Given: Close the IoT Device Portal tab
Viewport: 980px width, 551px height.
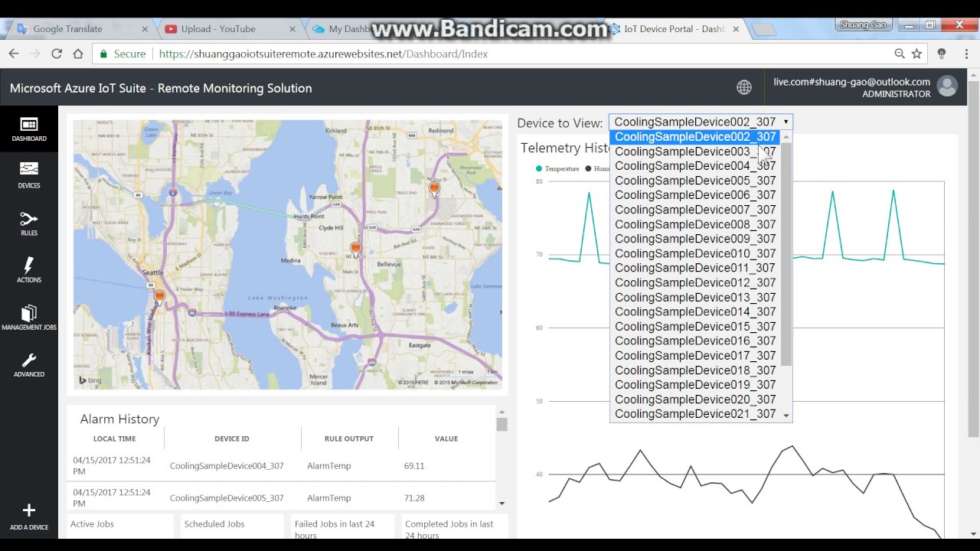Looking at the screenshot, I should [x=736, y=29].
